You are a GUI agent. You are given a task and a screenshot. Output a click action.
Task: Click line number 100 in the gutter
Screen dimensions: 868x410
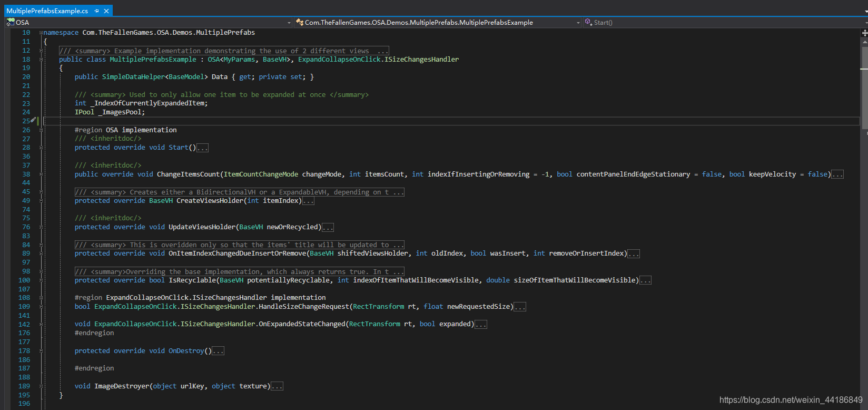pos(24,280)
